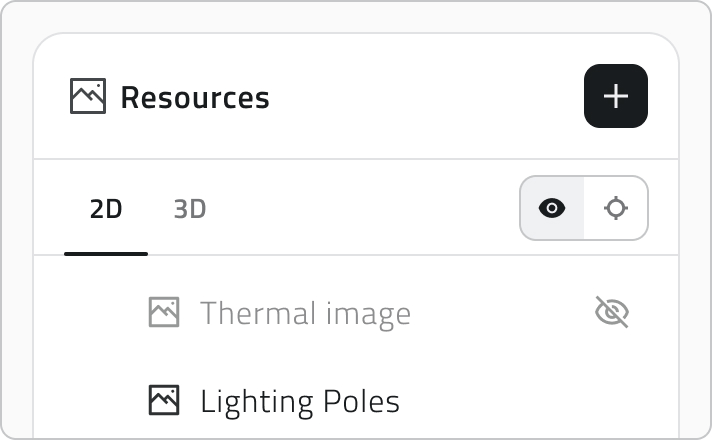The width and height of the screenshot is (712, 440).
Task: Activate the crosshair locate mode button
Action: [616, 208]
